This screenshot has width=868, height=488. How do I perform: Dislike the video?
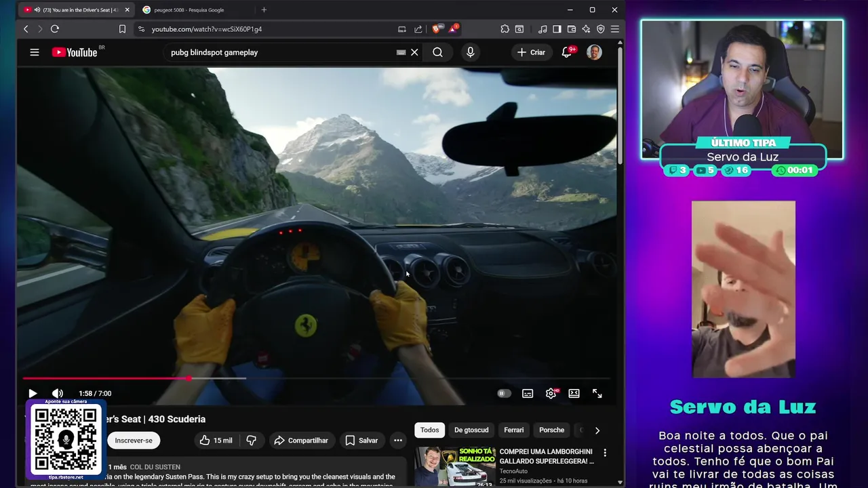(x=252, y=441)
